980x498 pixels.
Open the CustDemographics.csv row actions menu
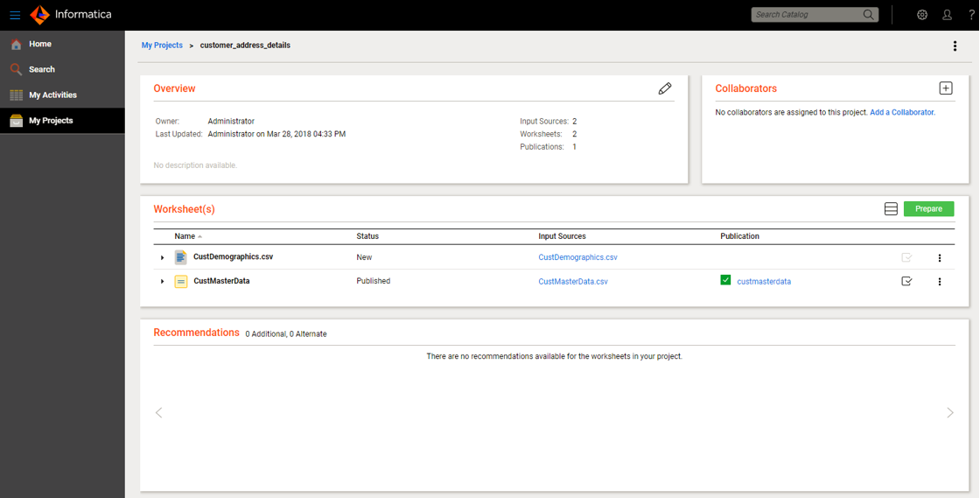point(939,257)
